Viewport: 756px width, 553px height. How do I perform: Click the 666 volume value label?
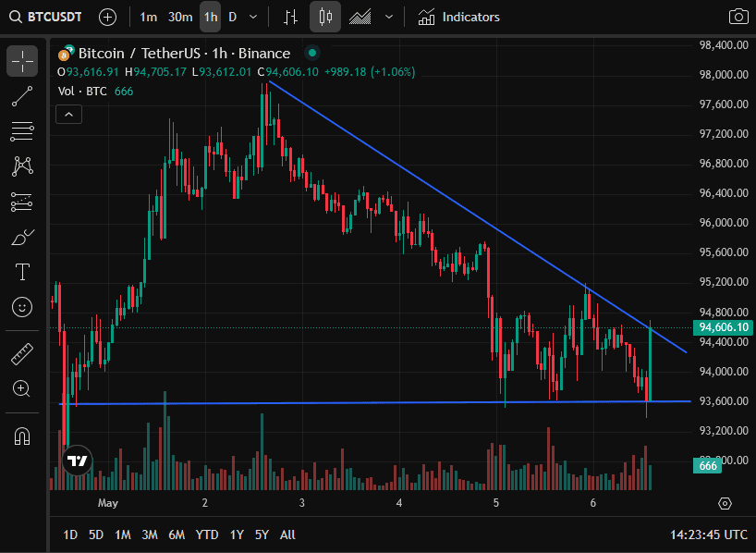[707, 466]
